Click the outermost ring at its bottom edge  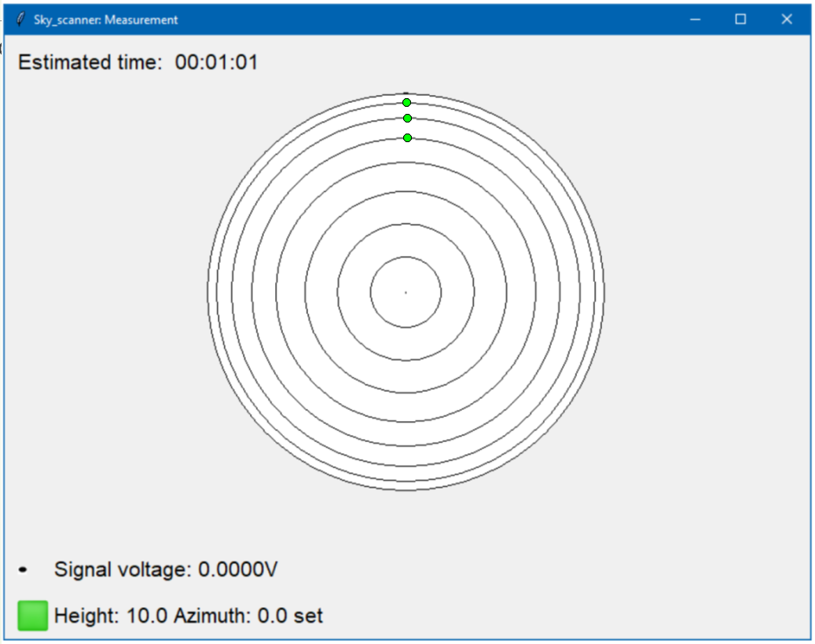[x=406, y=491]
